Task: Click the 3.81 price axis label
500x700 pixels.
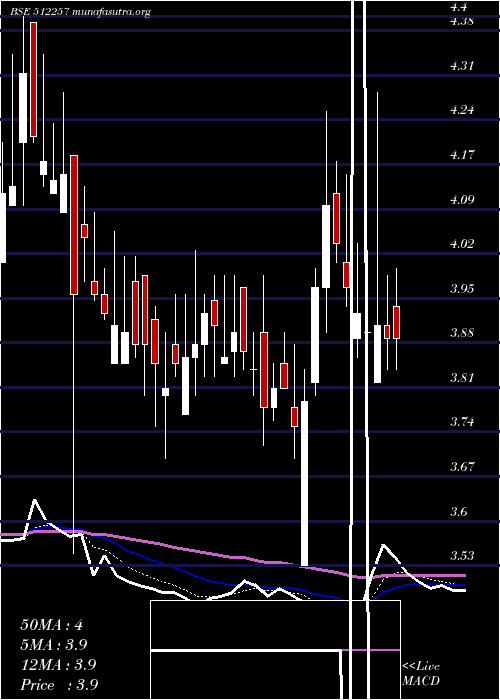Action: pos(462,378)
